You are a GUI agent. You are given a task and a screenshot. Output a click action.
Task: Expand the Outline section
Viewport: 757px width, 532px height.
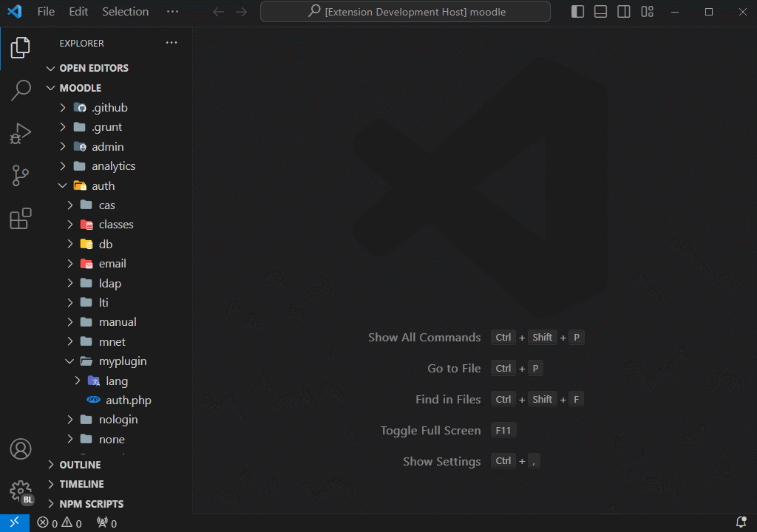pos(51,465)
